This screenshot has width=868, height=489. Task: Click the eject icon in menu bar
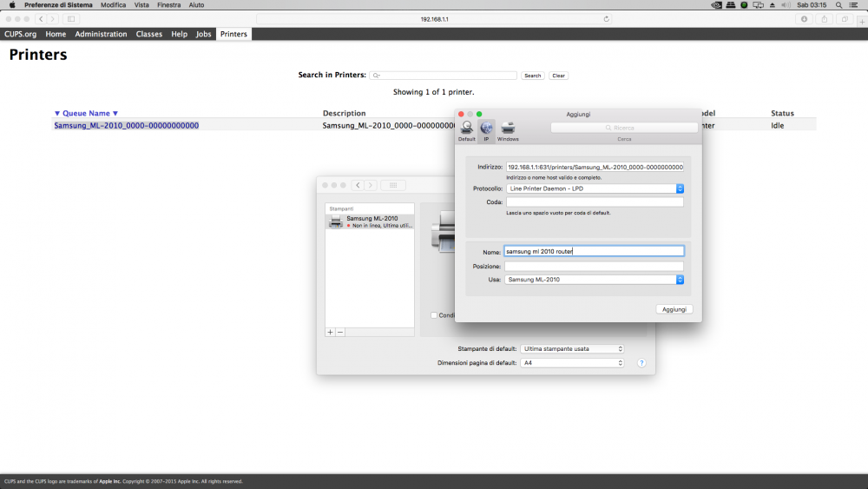[773, 5]
